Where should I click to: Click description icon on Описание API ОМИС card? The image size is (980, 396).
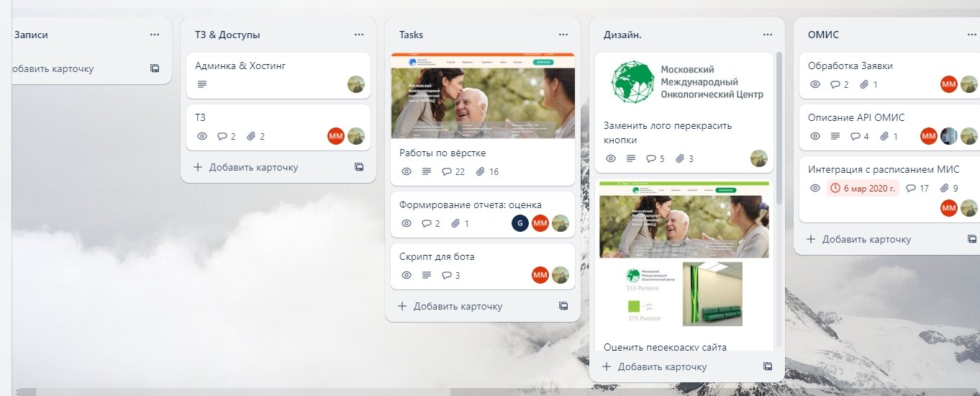click(x=835, y=136)
